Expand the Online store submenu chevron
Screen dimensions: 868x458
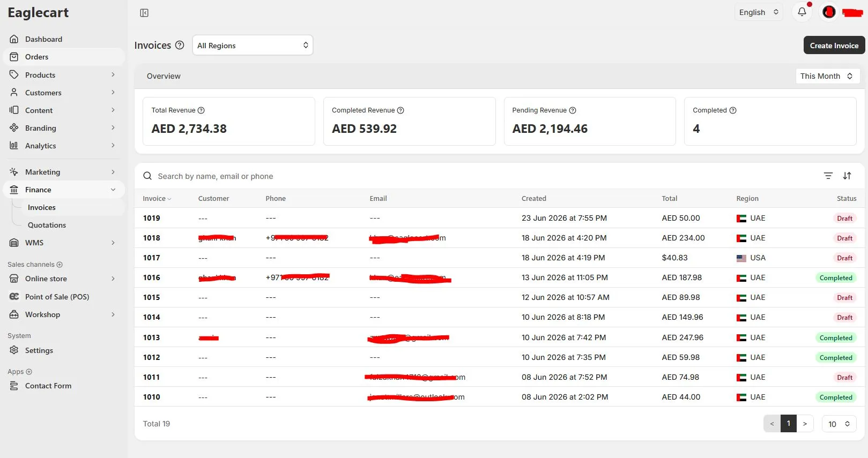[x=113, y=279]
